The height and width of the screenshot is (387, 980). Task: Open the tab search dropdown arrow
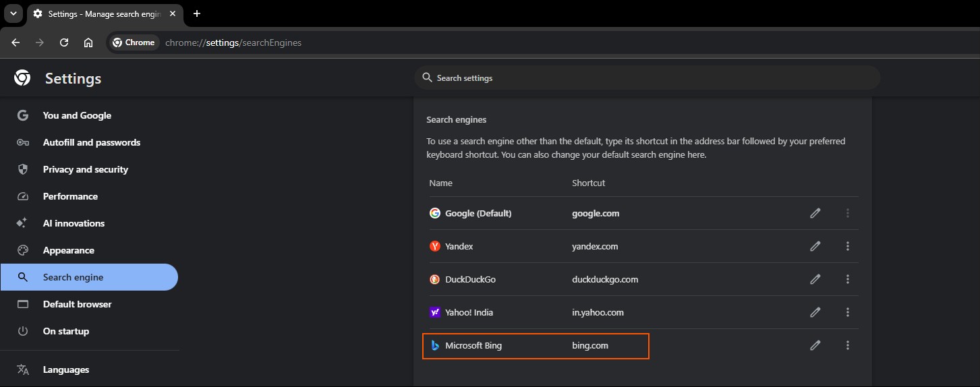click(13, 13)
